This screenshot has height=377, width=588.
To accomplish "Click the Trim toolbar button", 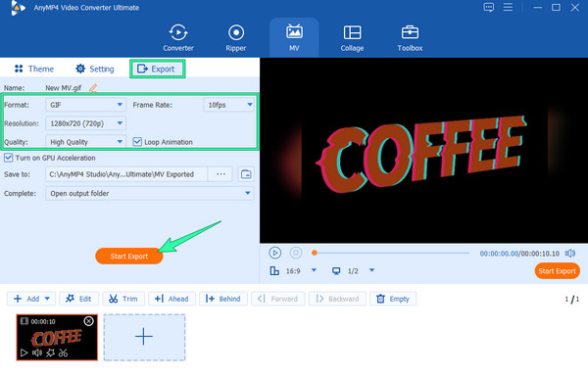I will pos(123,299).
